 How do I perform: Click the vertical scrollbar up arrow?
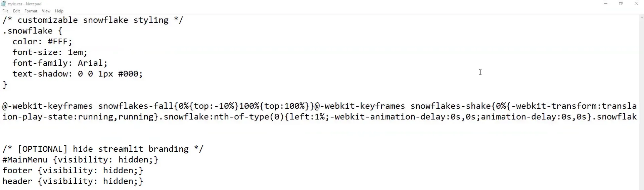[x=641, y=17]
